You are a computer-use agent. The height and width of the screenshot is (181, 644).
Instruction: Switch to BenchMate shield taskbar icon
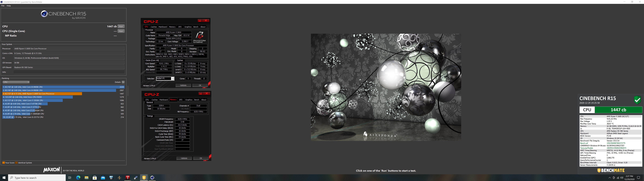coord(144,178)
